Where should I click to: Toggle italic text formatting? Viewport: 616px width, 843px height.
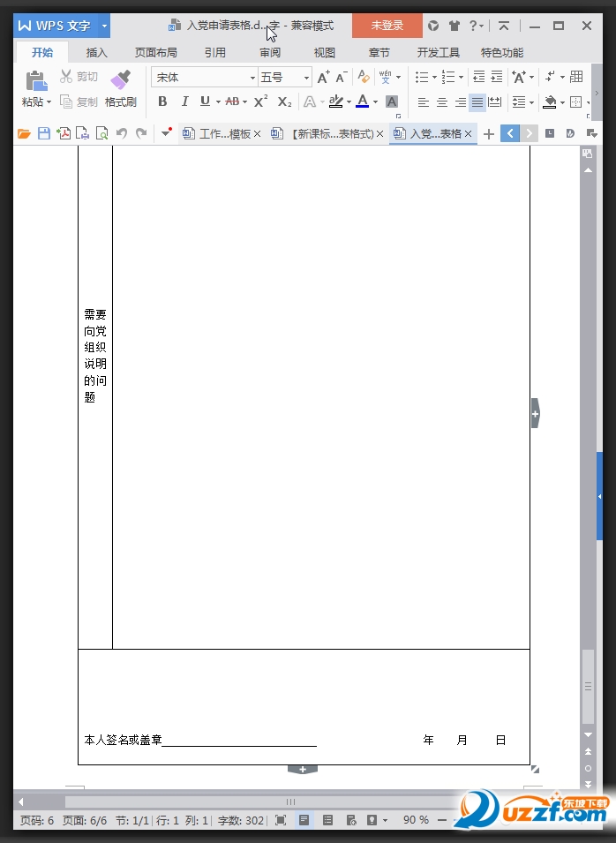point(184,102)
